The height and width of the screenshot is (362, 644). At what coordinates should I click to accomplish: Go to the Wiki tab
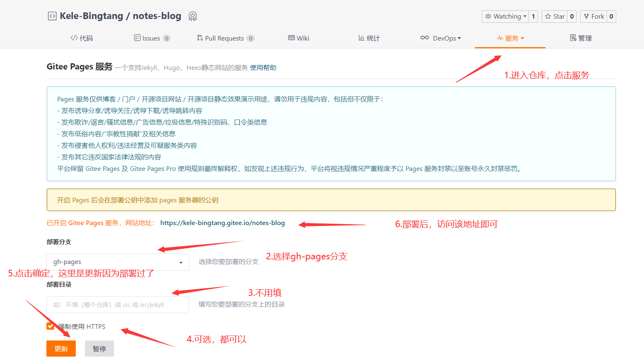[299, 38]
